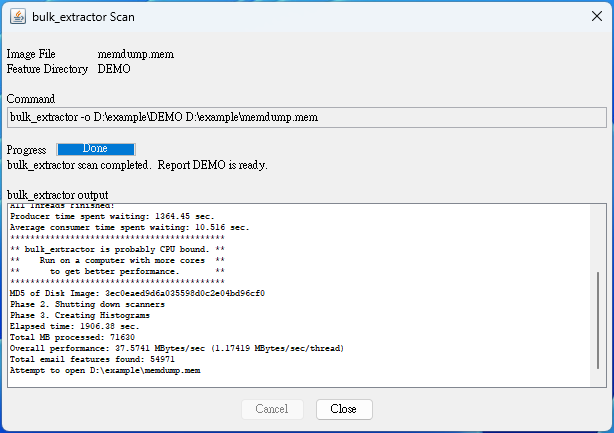614x433 pixels.
Task: Click the Elapsed time output line
Action: point(74,326)
